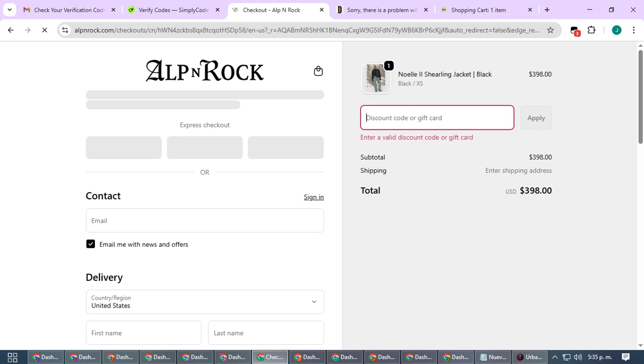
Task: Click the Noelle II Shearling Jacket thumbnail
Action: (376, 78)
